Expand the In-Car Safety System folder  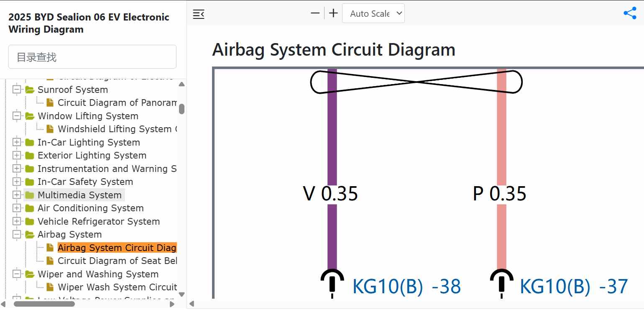click(x=17, y=182)
